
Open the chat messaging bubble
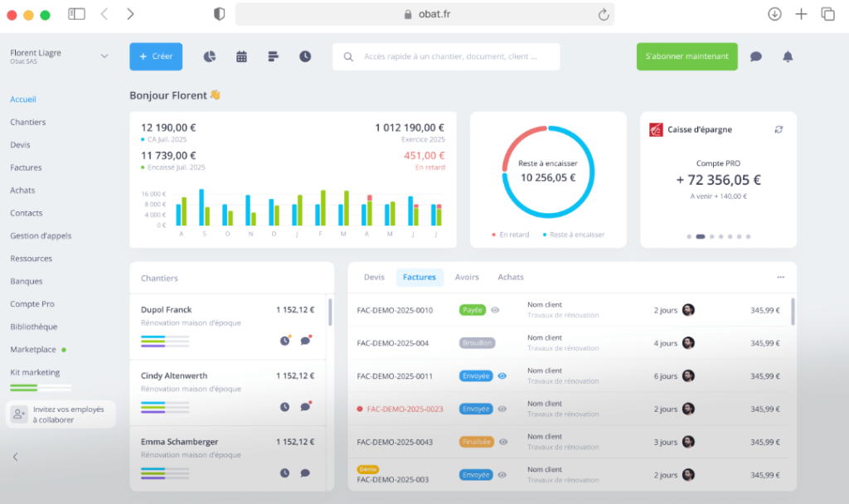(755, 56)
